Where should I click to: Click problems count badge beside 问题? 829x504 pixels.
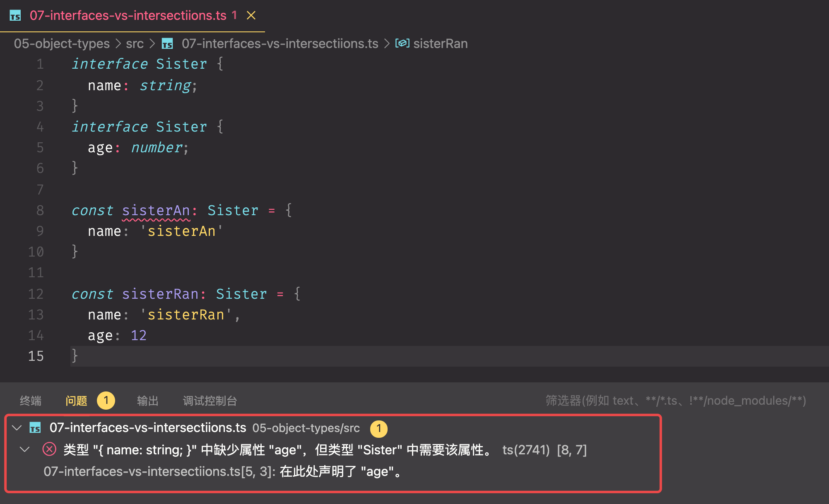(x=106, y=400)
